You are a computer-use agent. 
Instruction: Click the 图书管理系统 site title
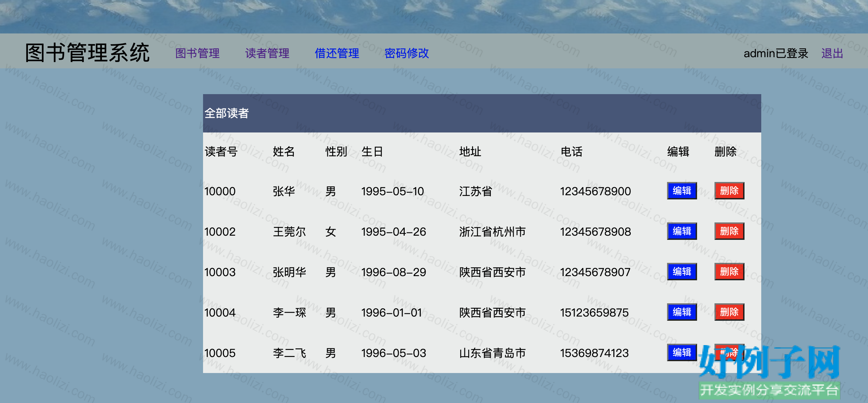pyautogui.click(x=88, y=53)
